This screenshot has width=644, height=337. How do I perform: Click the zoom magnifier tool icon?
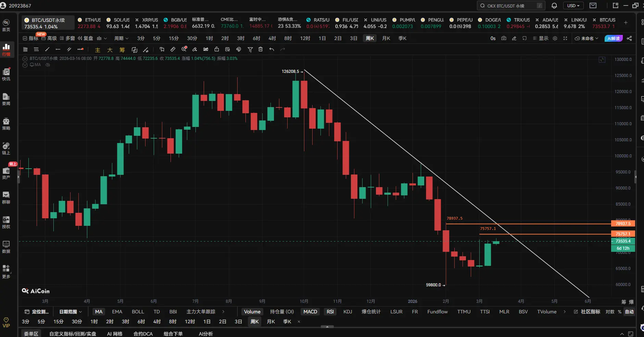184,49
